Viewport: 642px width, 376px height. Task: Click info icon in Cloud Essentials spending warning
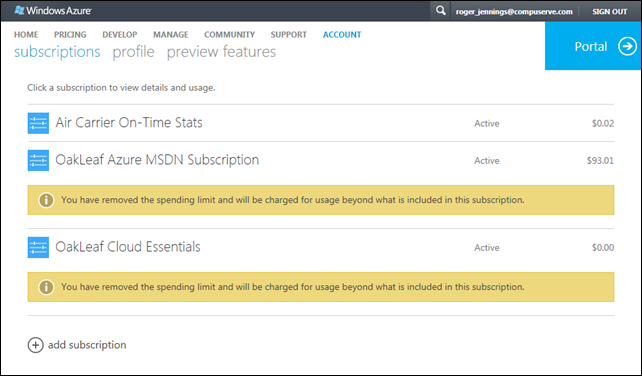(x=46, y=287)
